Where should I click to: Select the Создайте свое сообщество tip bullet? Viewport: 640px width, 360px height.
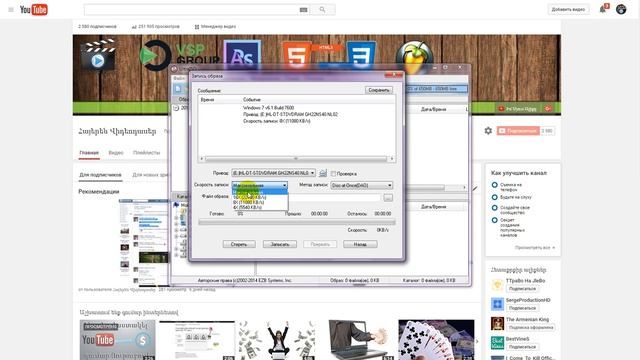point(494,208)
